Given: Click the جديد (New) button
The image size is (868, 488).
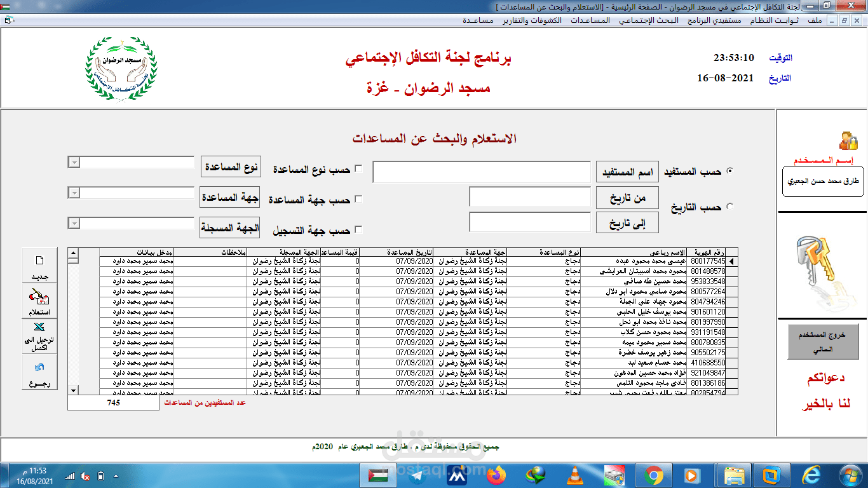Looking at the screenshot, I should coord(40,266).
